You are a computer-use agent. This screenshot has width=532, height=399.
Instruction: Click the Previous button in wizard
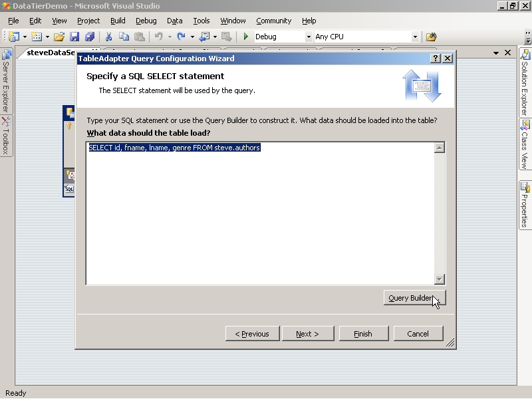252,334
